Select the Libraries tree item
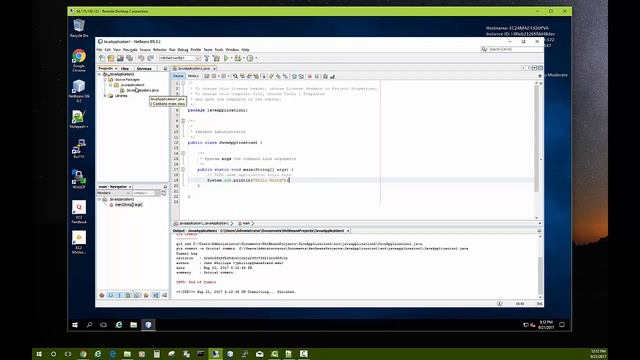640x360 pixels. pos(121,96)
